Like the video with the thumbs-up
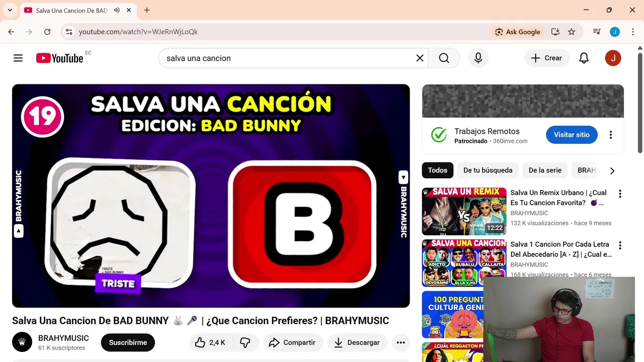The image size is (644, 362). tap(210, 342)
